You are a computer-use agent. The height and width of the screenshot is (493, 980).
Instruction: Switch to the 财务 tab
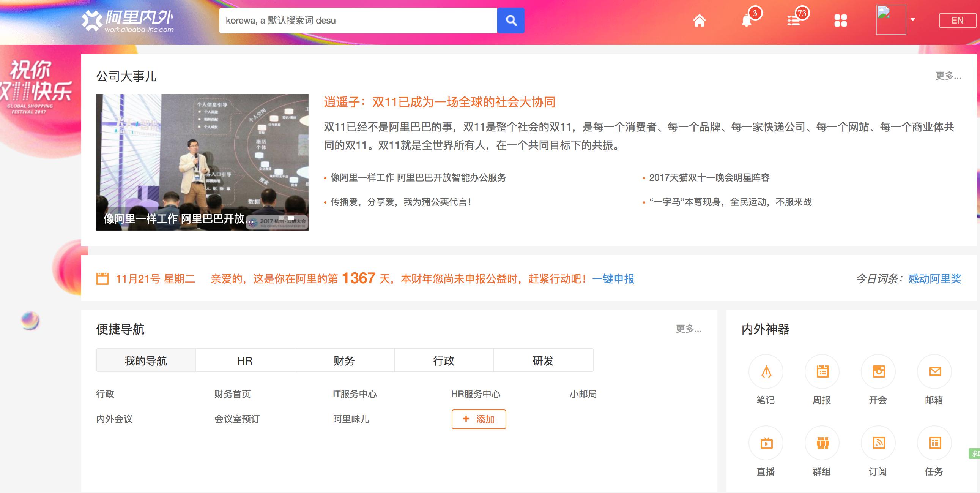tap(344, 360)
